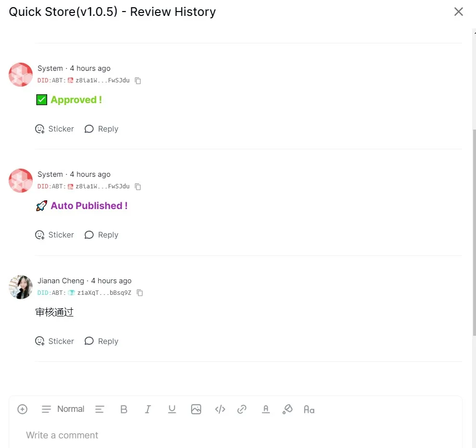This screenshot has width=476, height=448.
Task: Open the Normal paragraph style dropdown
Action: pyautogui.click(x=63, y=409)
